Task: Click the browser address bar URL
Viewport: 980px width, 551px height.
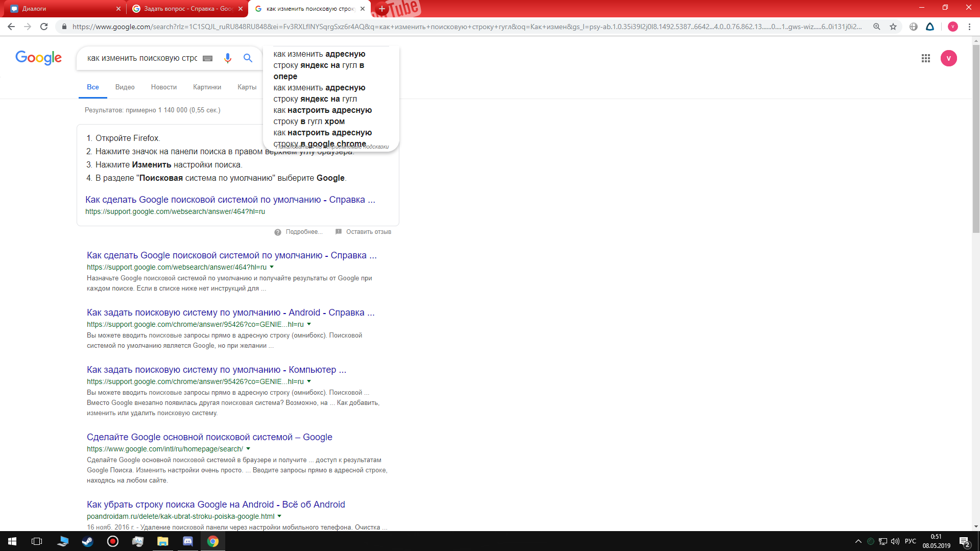Action: tap(467, 27)
